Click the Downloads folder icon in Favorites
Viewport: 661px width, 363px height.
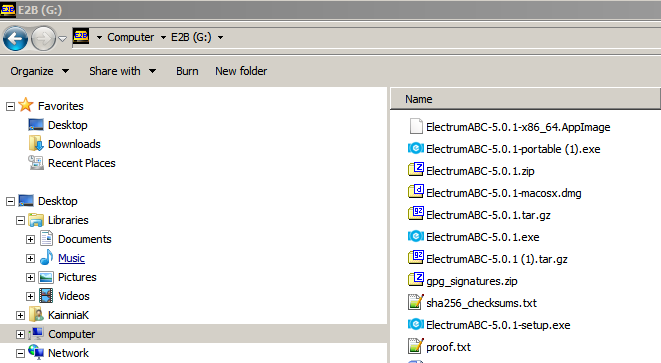(x=36, y=143)
